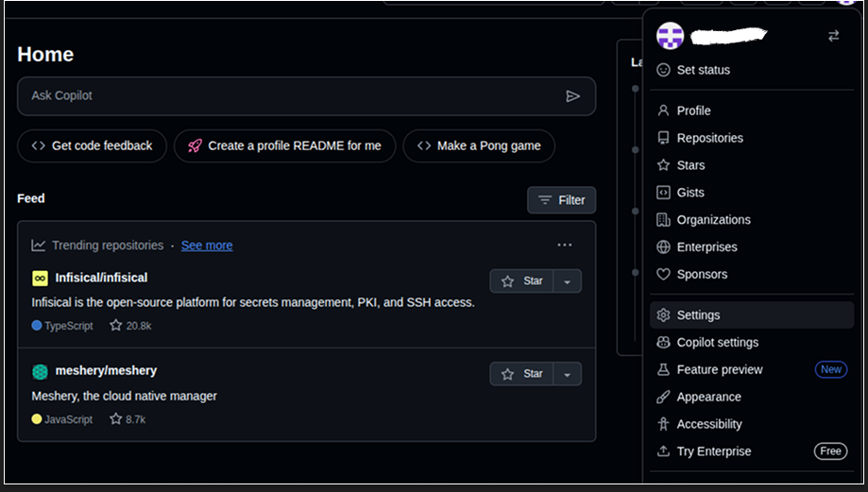Click the star count of meshery
Viewport: 868px width, 492px height.
pos(129,419)
